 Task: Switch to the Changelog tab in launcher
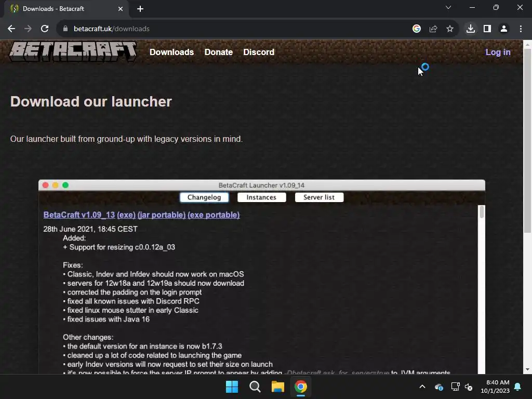click(x=204, y=197)
